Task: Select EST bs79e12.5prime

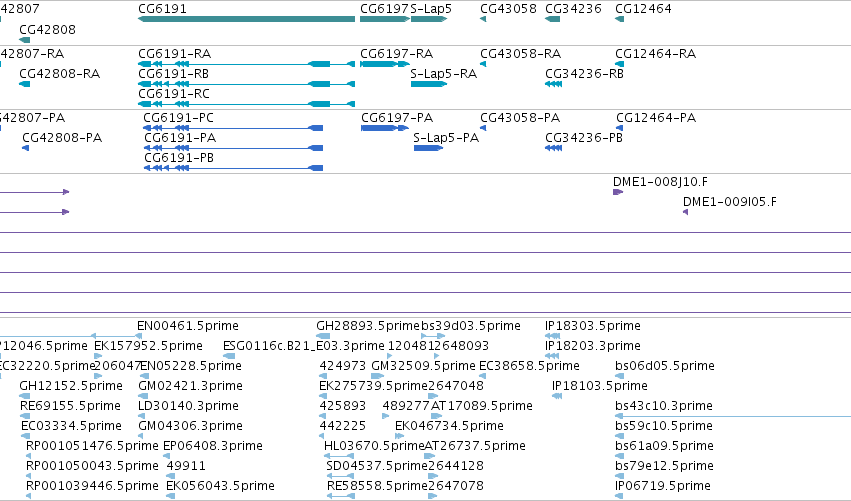Action: click(664, 466)
